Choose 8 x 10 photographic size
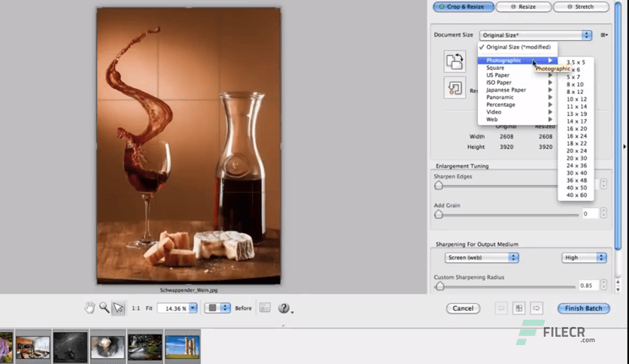Image resolution: width=629 pixels, height=364 pixels. tap(576, 84)
